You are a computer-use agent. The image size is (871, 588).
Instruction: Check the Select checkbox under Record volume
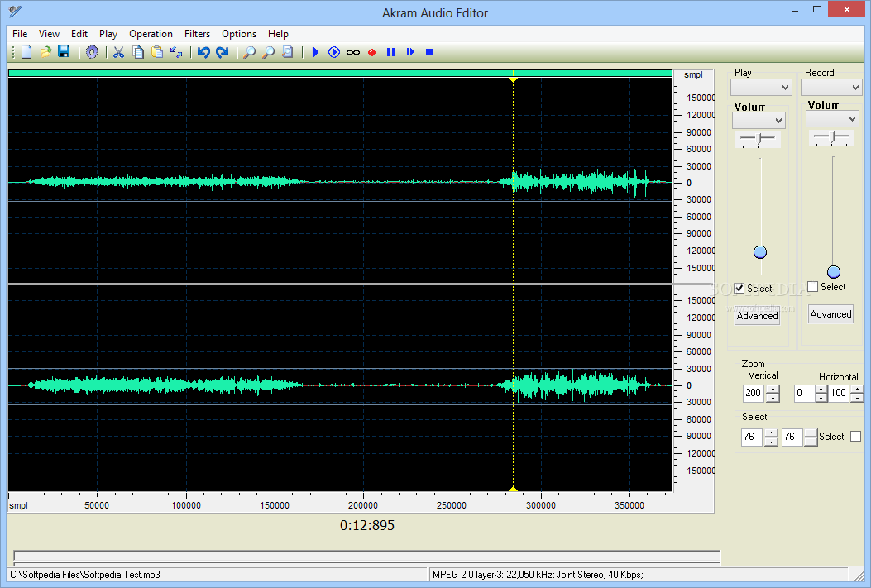(812, 286)
